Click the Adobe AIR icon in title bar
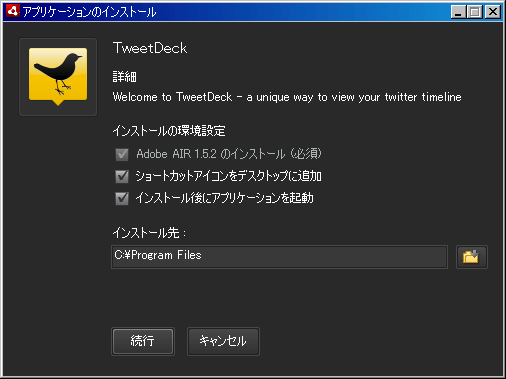This screenshot has height=379, width=506. click(13, 11)
